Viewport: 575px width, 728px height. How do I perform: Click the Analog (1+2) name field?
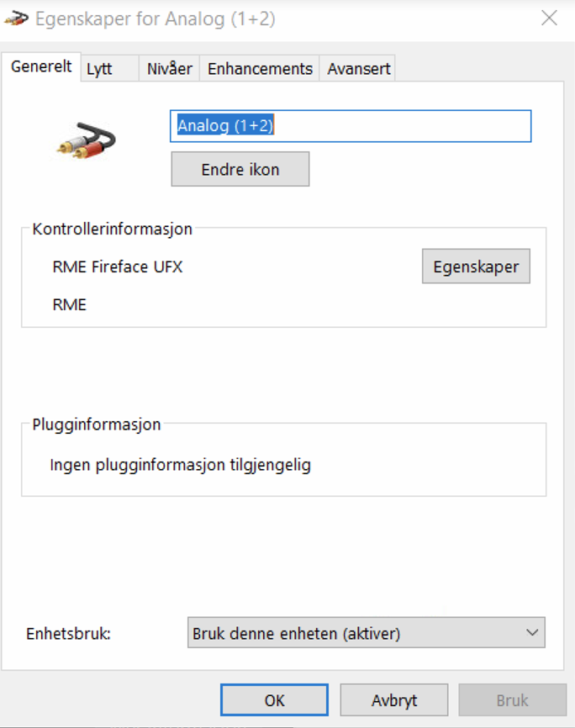pyautogui.click(x=351, y=126)
